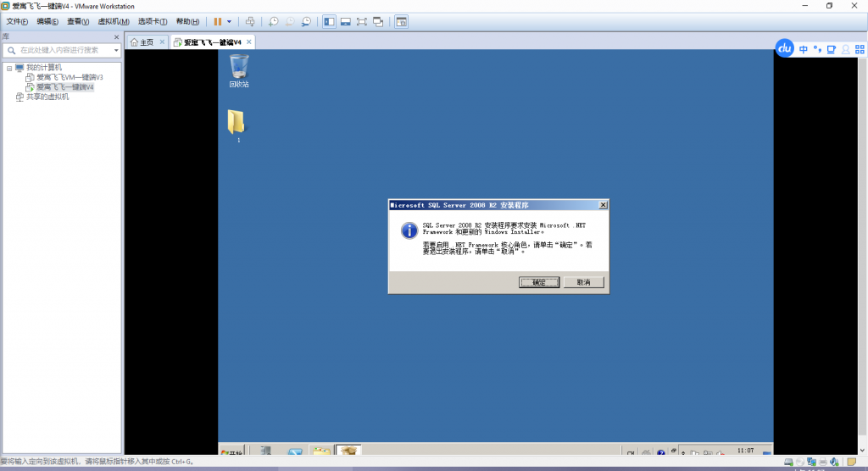Collapse the 我的计算机 tree node
This screenshot has height=471, width=868.
click(x=9, y=68)
